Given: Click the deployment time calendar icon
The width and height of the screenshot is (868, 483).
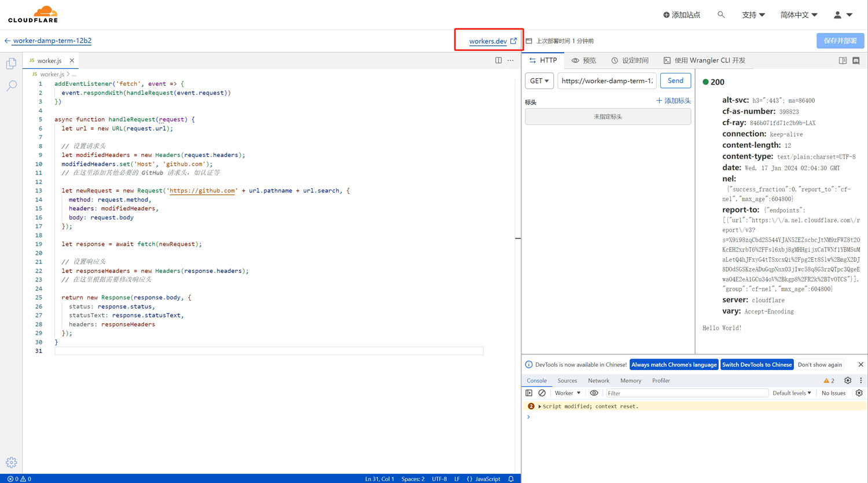Looking at the screenshot, I should [528, 41].
